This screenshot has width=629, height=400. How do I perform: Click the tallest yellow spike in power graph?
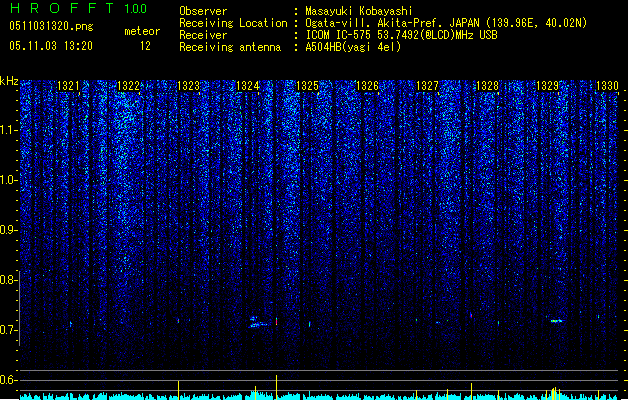coord(276,387)
